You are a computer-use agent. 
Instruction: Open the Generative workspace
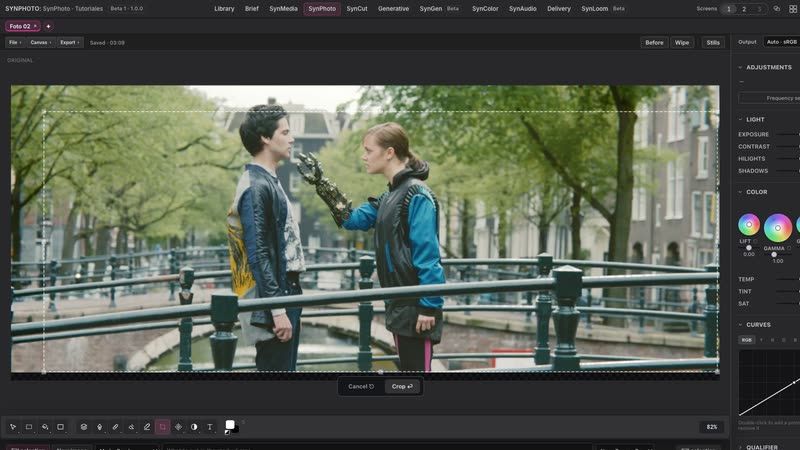click(393, 9)
